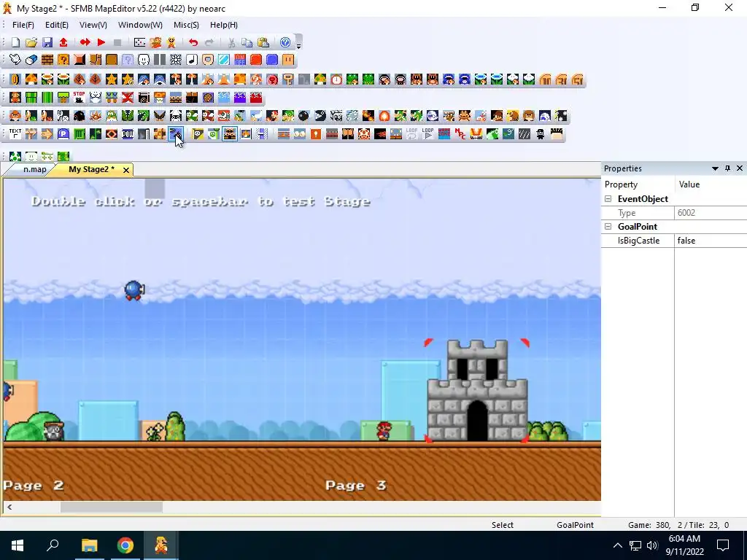Click the double red arrow play icon

point(85,42)
